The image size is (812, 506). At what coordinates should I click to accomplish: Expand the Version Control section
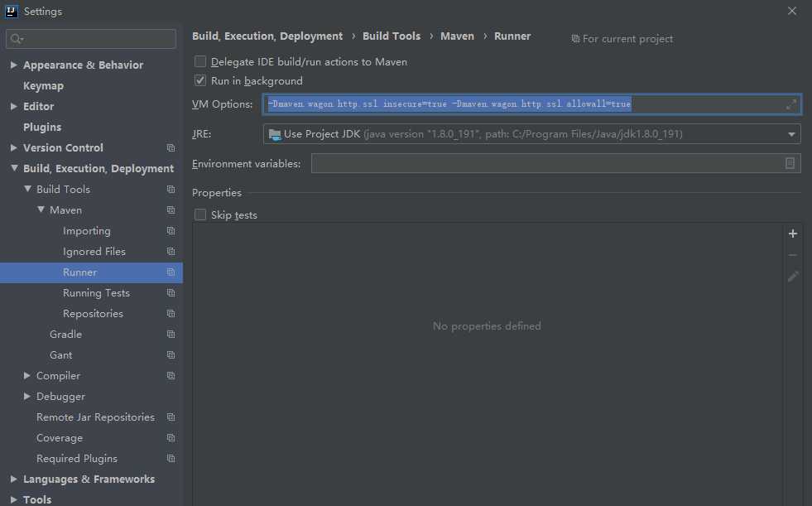pos(14,147)
